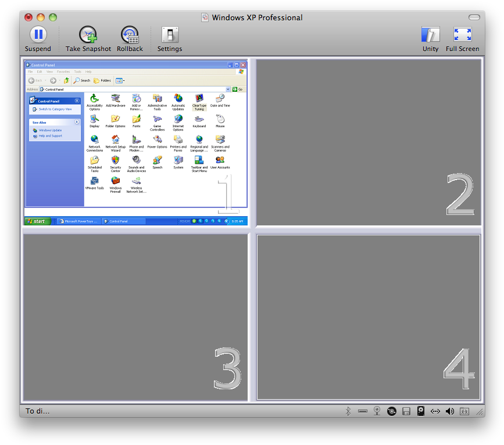Click the sound adapter status icon
The image size is (504, 445).
click(x=450, y=411)
